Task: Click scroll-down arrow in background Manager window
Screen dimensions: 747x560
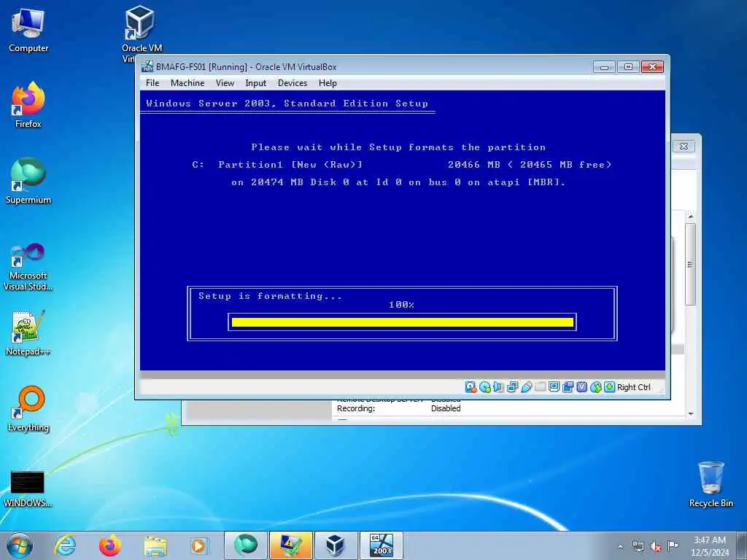Action: click(x=691, y=414)
